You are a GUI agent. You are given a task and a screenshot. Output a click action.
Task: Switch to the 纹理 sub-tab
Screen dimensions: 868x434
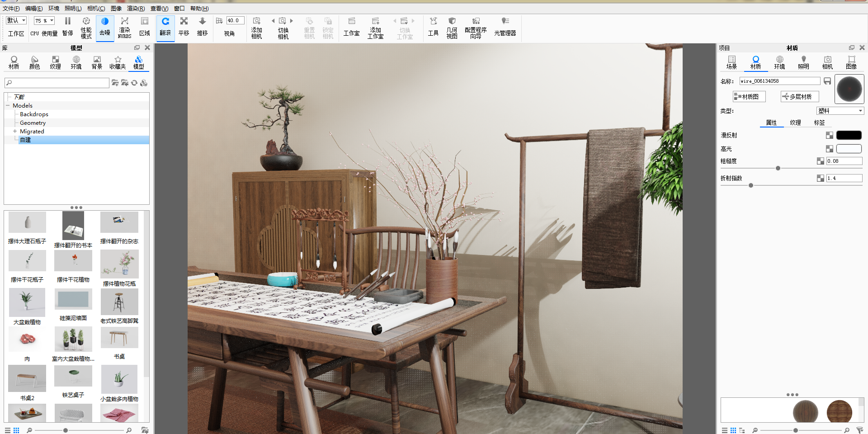click(796, 123)
